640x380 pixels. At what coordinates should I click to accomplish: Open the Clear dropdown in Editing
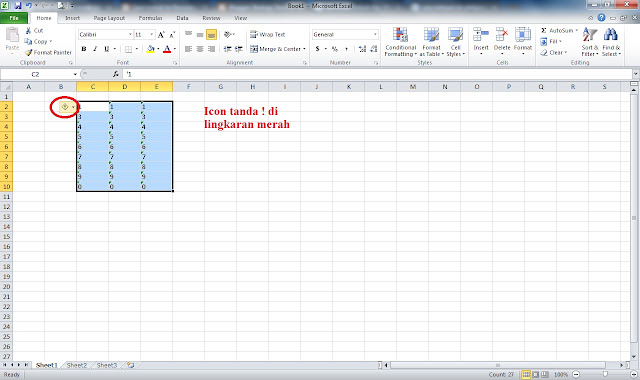click(x=553, y=52)
